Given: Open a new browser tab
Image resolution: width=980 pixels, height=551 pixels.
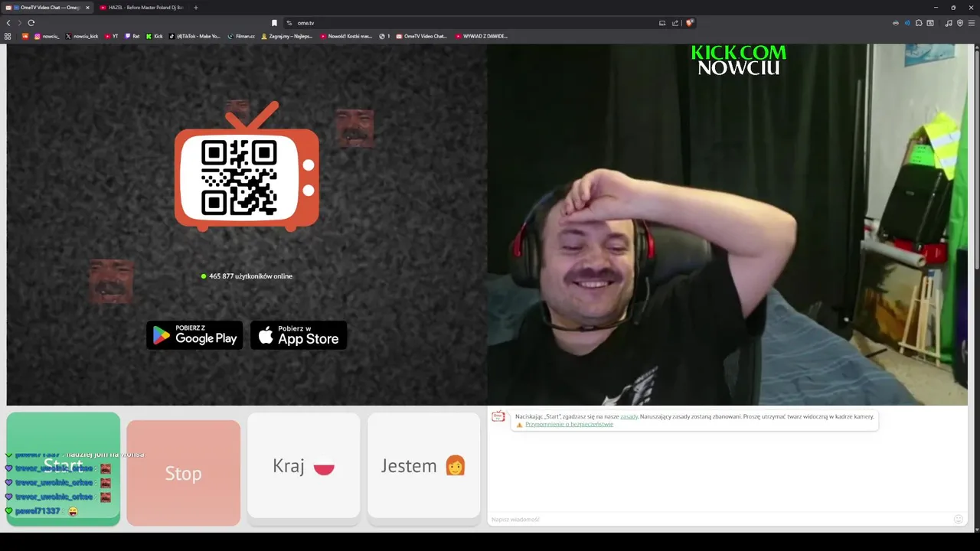Looking at the screenshot, I should click(x=195, y=8).
